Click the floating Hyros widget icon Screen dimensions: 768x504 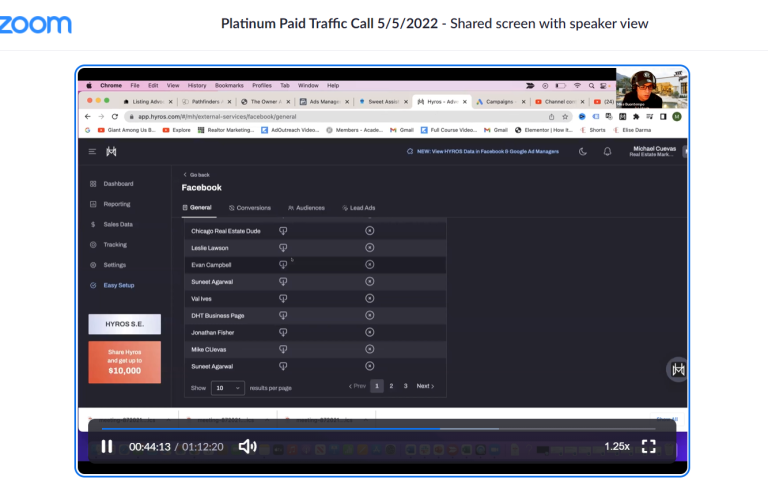(x=677, y=369)
